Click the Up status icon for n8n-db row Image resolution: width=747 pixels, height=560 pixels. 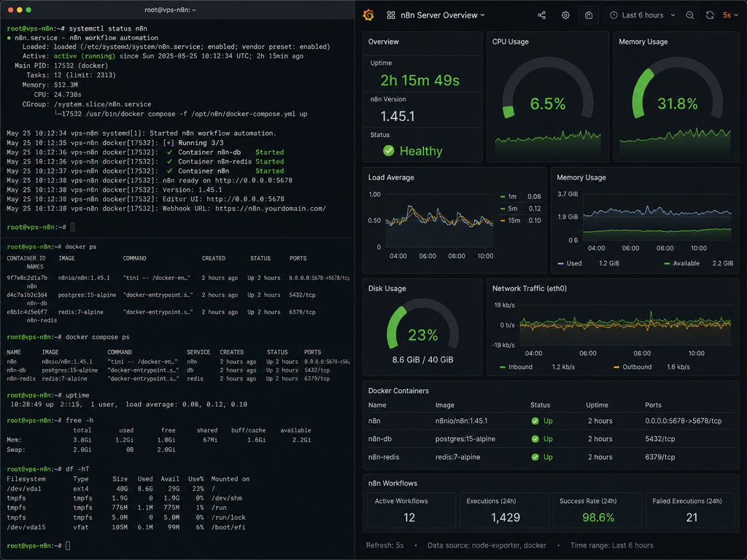click(535, 439)
